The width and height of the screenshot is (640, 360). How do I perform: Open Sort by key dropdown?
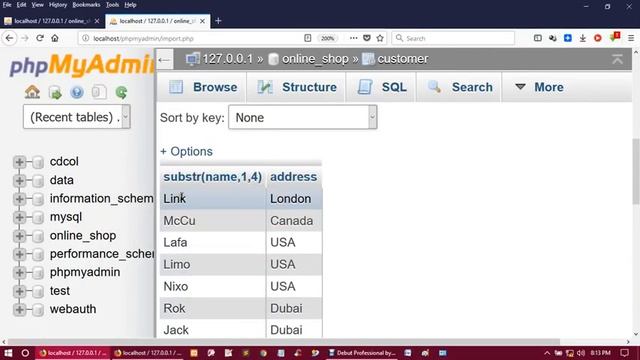point(303,117)
